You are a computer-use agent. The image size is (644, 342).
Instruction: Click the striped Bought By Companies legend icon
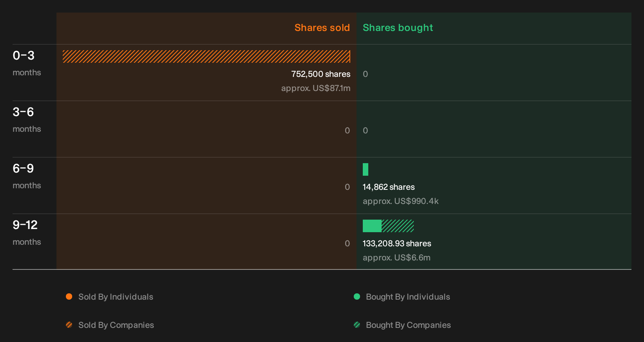(357, 325)
